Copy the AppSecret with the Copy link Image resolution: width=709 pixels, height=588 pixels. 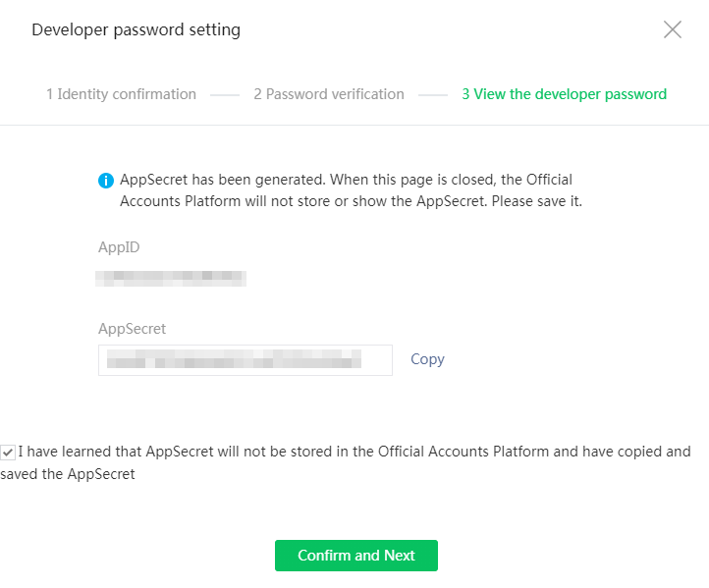[427, 359]
